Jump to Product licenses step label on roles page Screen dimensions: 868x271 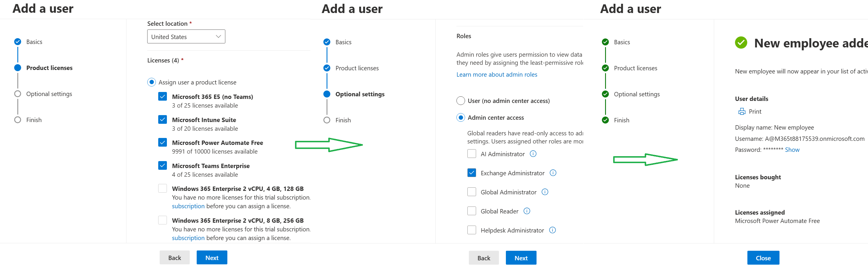tap(357, 68)
